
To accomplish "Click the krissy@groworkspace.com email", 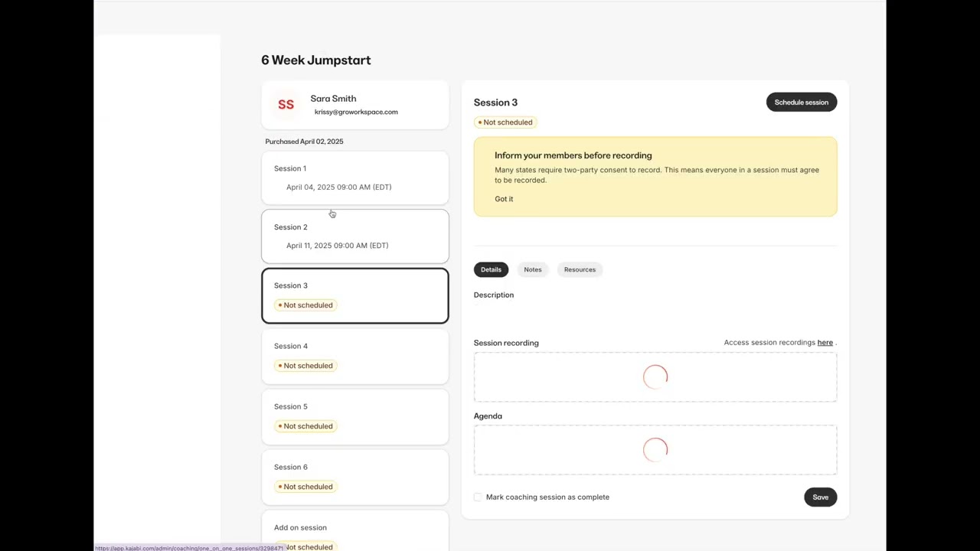I will coord(356,112).
